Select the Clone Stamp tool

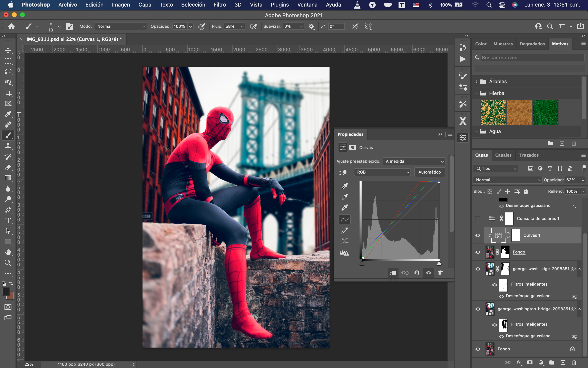[8, 146]
